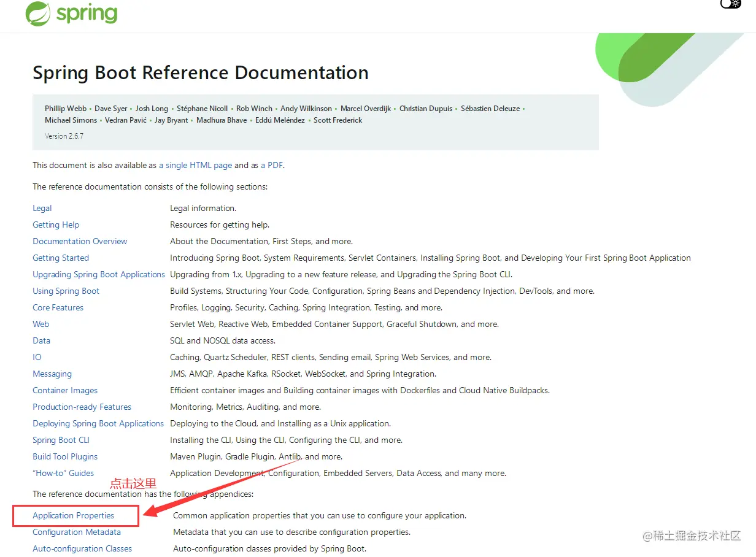Open the Core Features section
The height and width of the screenshot is (557, 756).
58,308
